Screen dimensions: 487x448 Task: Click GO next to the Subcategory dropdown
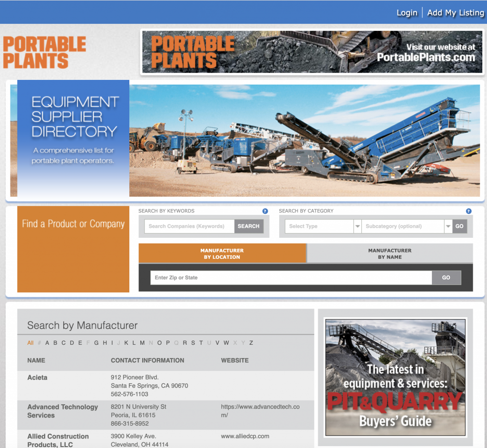[x=459, y=226]
